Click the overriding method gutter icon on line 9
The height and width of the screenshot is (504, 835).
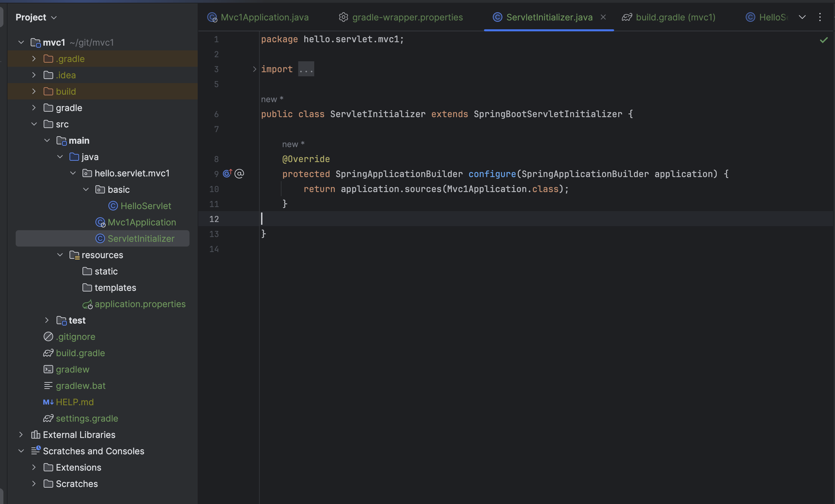click(227, 174)
